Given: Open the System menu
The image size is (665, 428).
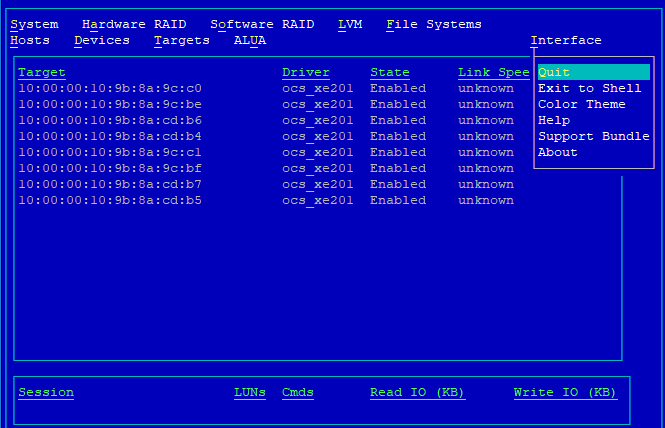Looking at the screenshot, I should pos(34,24).
